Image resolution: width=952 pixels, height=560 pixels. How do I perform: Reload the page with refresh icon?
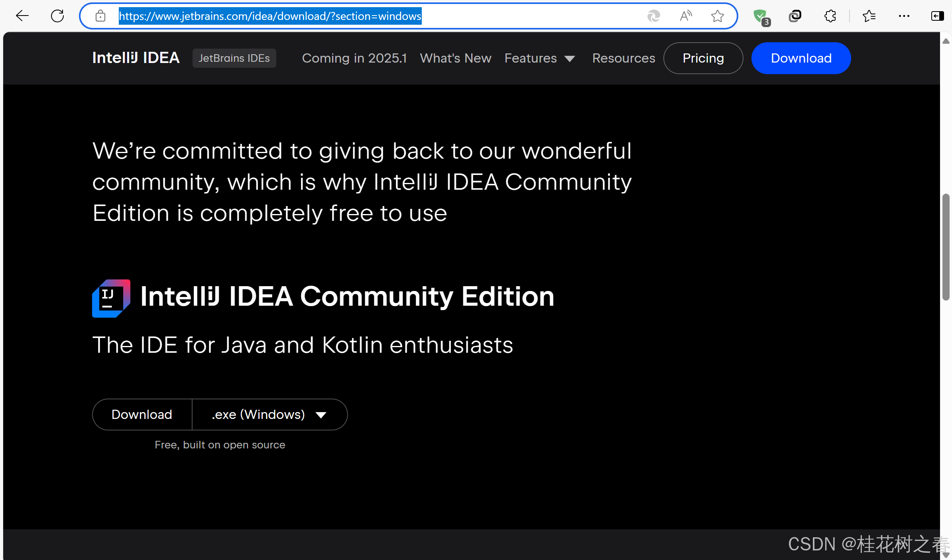point(57,16)
